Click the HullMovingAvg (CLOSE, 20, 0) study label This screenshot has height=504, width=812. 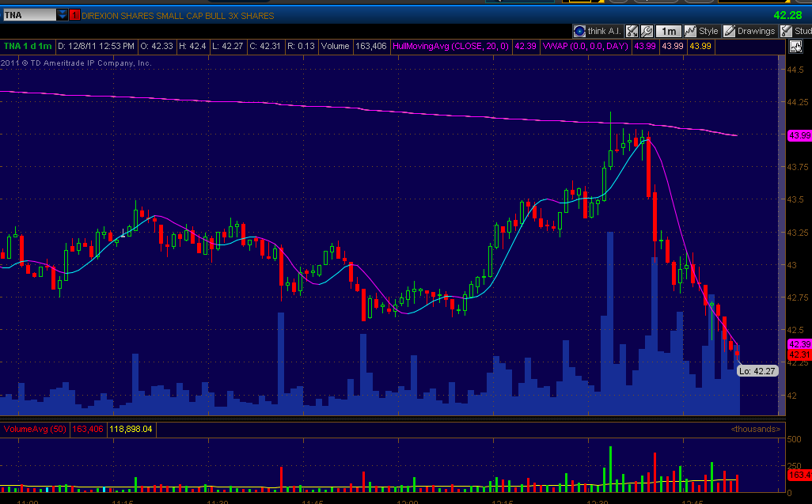450,46
